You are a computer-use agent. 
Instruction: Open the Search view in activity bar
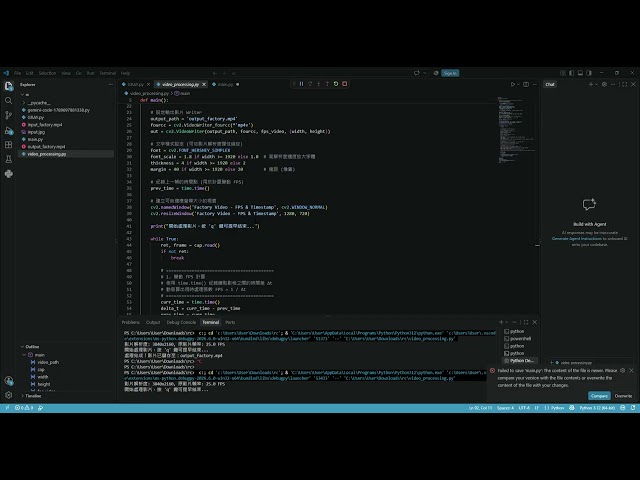pos(9,100)
